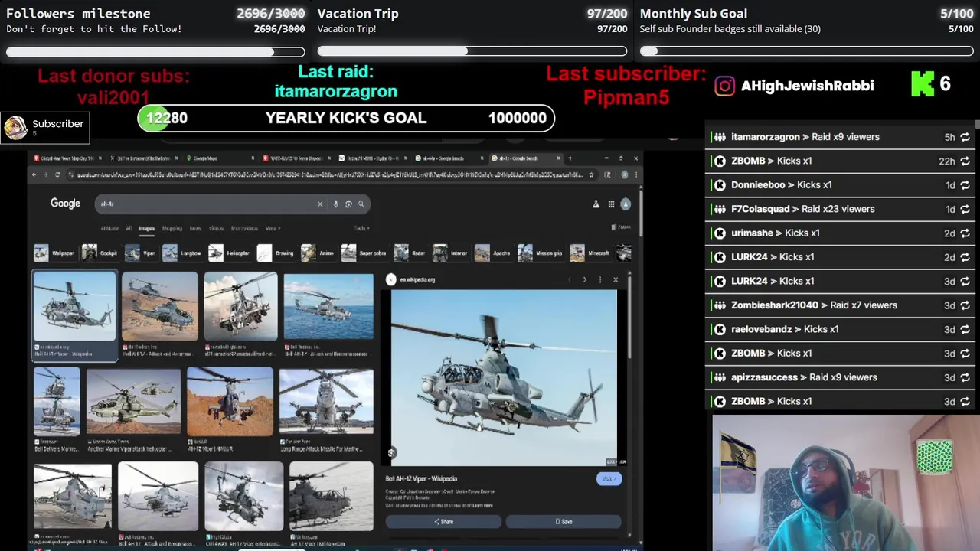Click the large preview helicopter image
980x551 pixels.
pyautogui.click(x=504, y=377)
